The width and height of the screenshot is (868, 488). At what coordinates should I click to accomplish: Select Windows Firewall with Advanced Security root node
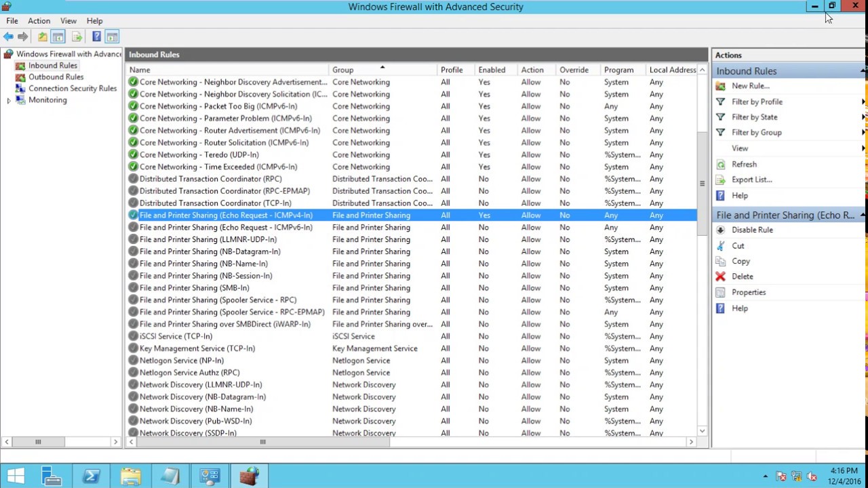point(69,54)
